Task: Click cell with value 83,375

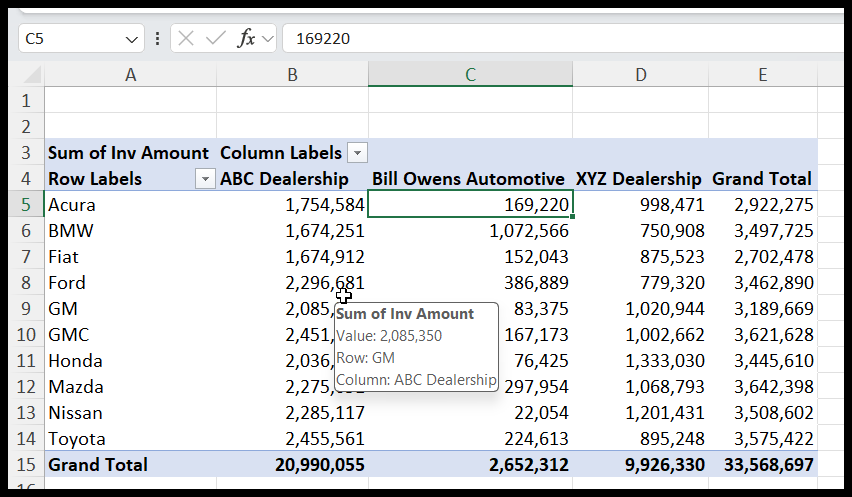Action: 535,309
